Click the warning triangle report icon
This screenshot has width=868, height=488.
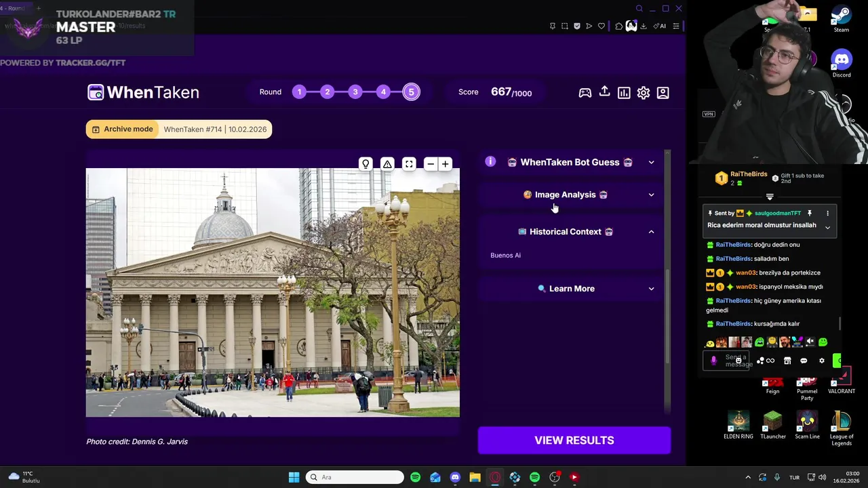(x=387, y=164)
